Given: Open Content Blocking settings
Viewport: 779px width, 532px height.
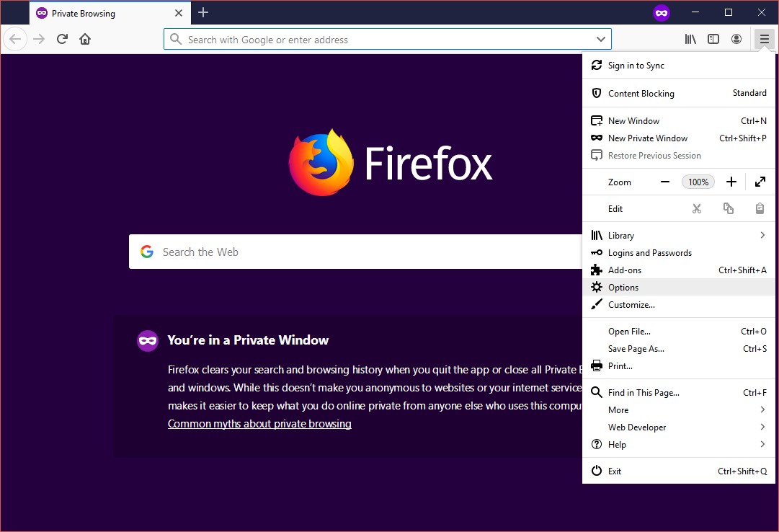Looking at the screenshot, I should click(679, 94).
